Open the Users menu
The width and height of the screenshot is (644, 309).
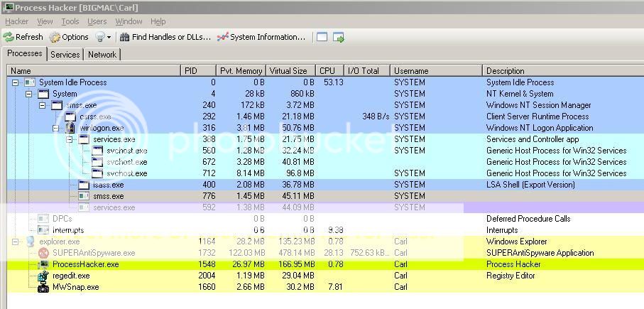tap(97, 21)
